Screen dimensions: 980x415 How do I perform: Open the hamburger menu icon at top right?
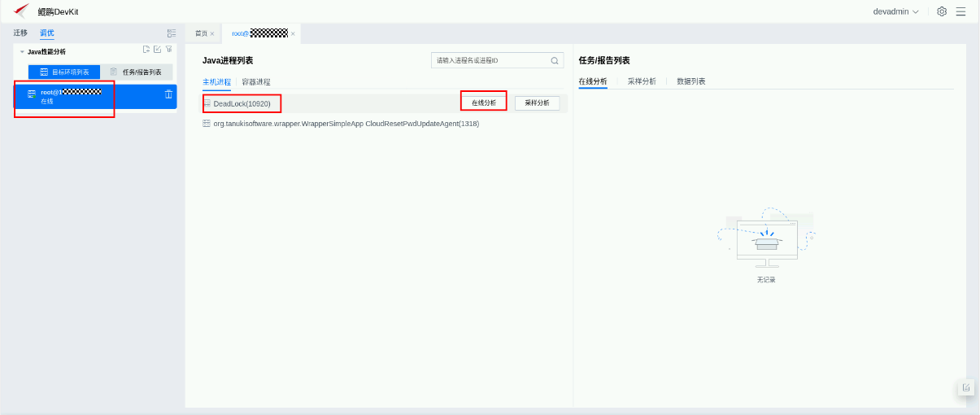pyautogui.click(x=960, y=11)
